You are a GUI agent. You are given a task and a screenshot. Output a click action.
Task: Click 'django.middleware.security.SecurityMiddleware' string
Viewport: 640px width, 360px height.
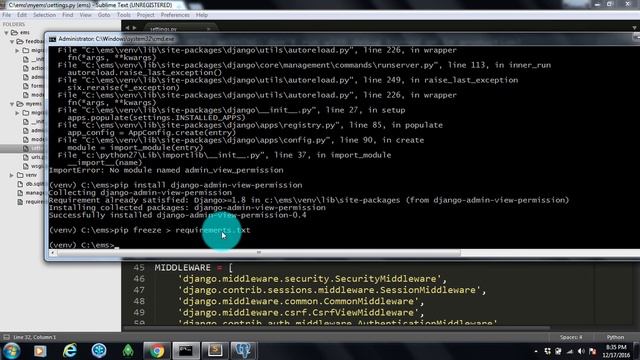click(309, 279)
